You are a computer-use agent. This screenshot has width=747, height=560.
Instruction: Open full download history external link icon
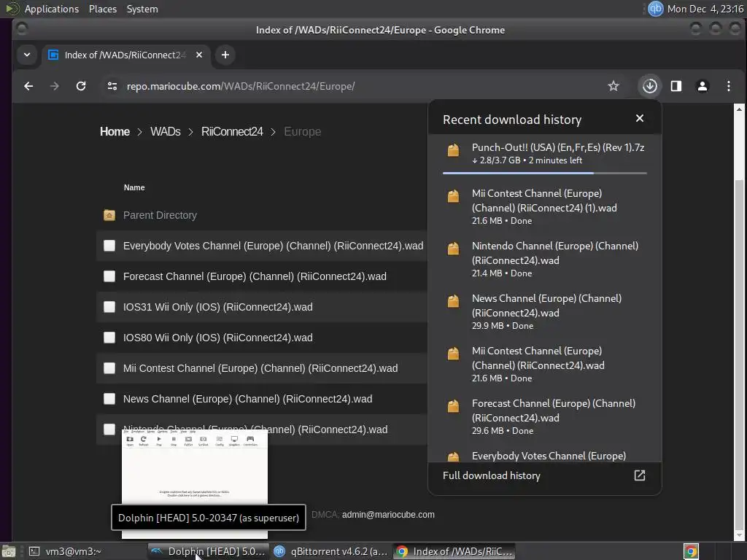(639, 475)
